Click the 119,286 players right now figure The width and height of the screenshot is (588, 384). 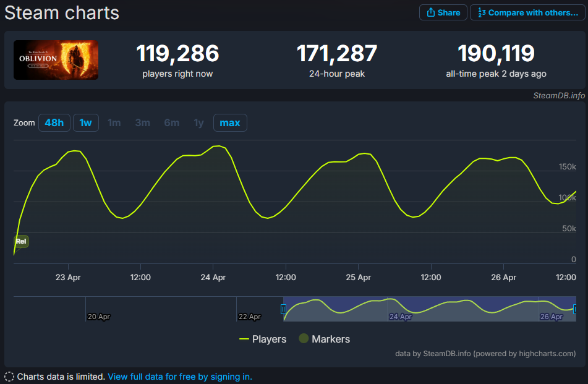(177, 53)
